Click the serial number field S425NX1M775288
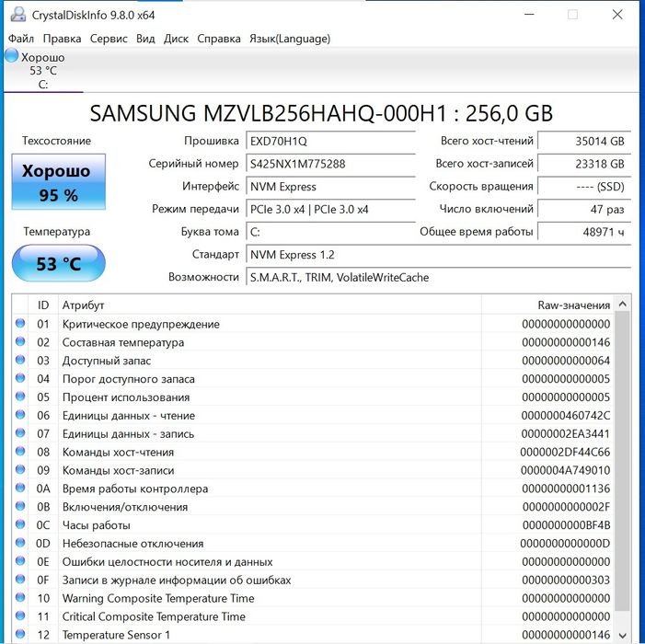The width and height of the screenshot is (645, 644). 330,164
